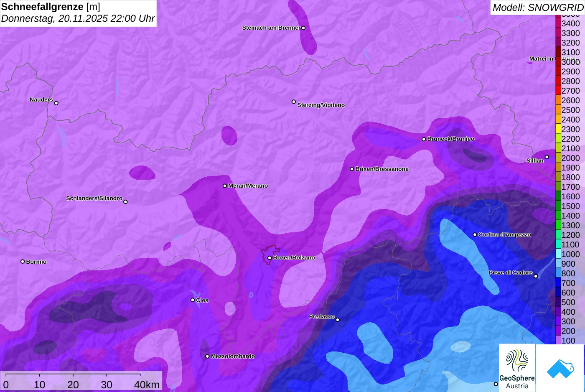Click the unlabeled marker beside GeoSphere logo
Screen dimensions: 585x392
pyautogui.click(x=496, y=384)
